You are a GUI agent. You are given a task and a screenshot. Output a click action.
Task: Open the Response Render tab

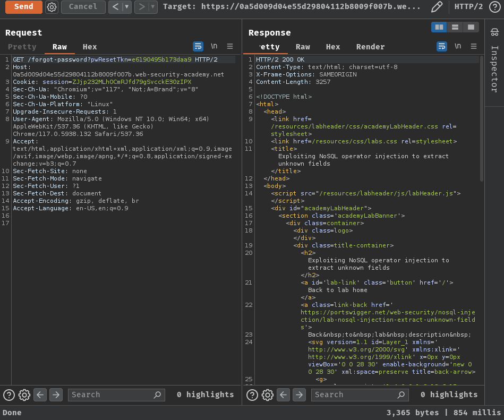pyautogui.click(x=370, y=47)
